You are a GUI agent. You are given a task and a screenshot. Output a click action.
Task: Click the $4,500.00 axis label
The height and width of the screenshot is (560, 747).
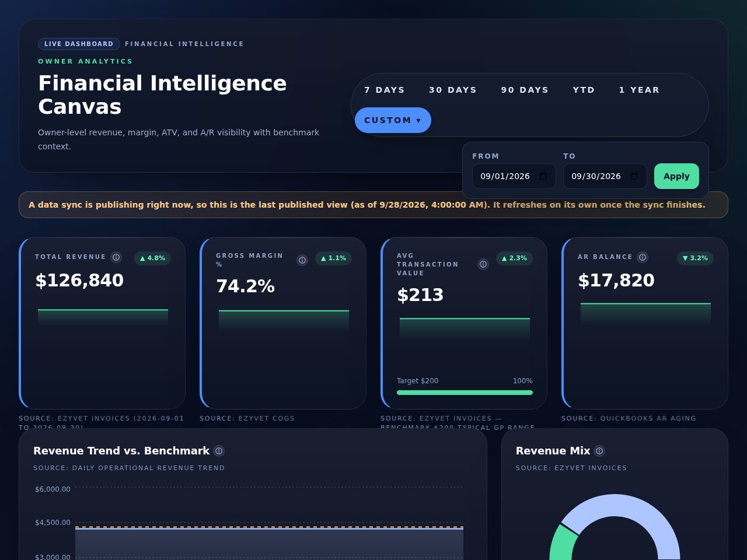[53, 523]
